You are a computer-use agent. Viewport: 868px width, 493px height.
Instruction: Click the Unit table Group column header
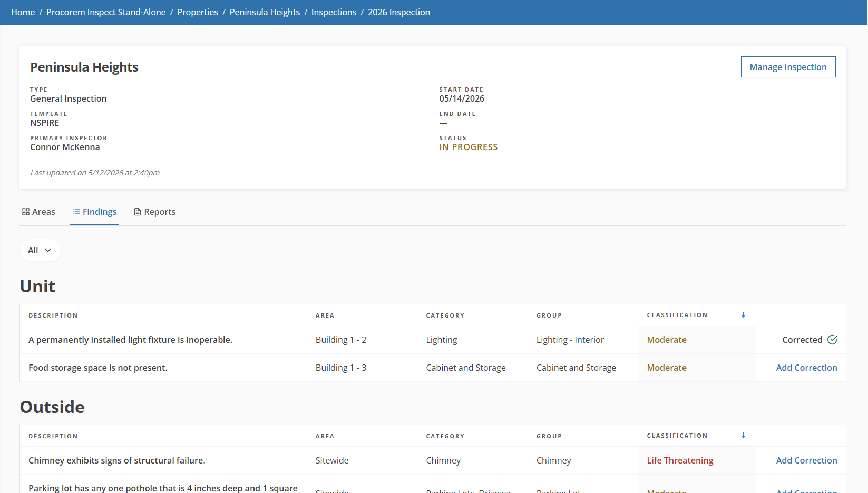[549, 315]
